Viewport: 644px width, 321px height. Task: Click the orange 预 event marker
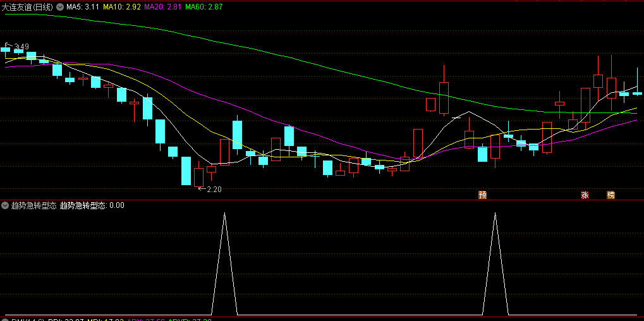(483, 195)
